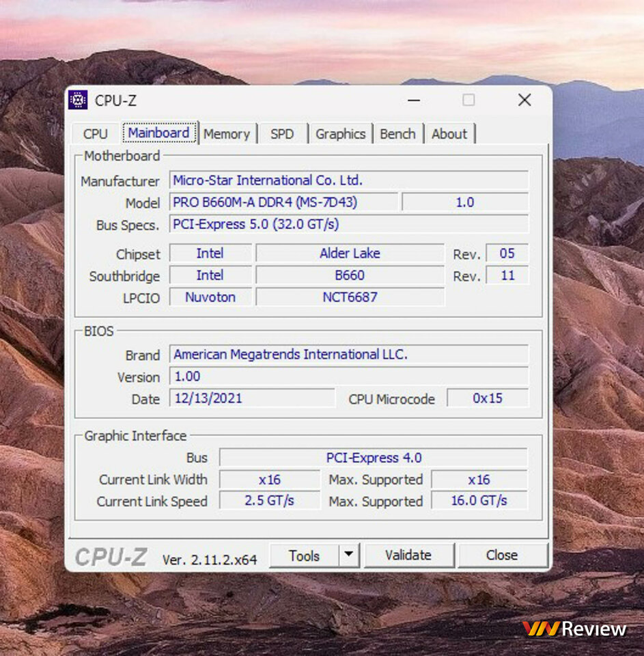644x656 pixels.
Task: Switch to the CPU tab
Action: point(96,134)
